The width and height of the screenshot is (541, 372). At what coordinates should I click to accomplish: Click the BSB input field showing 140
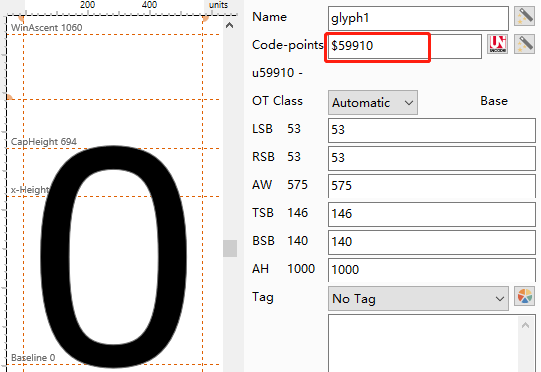[x=432, y=242]
